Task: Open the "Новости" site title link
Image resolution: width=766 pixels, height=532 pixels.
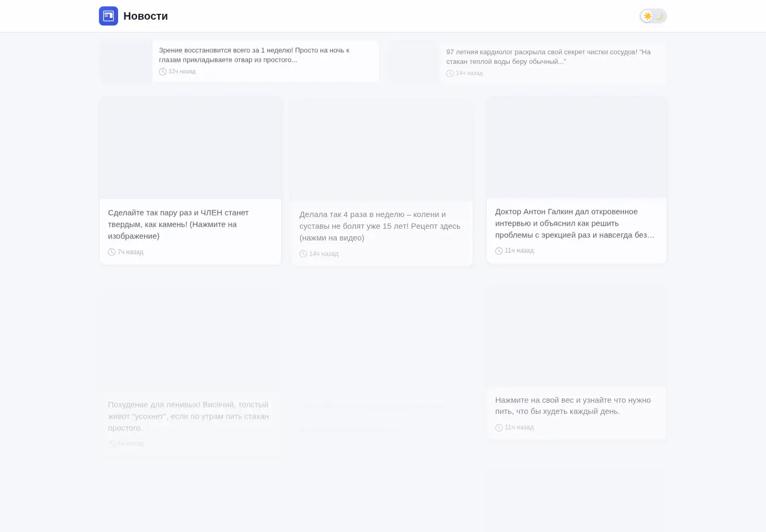Action: point(146,16)
